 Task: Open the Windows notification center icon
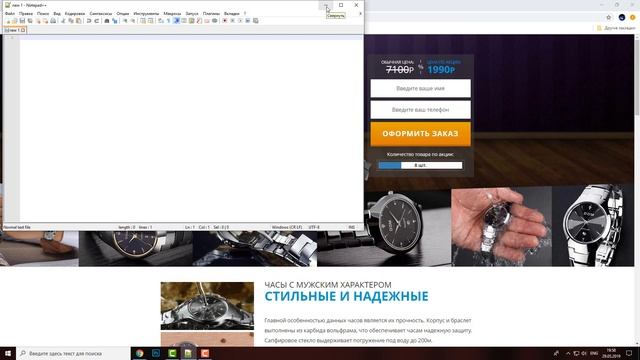[x=629, y=353]
